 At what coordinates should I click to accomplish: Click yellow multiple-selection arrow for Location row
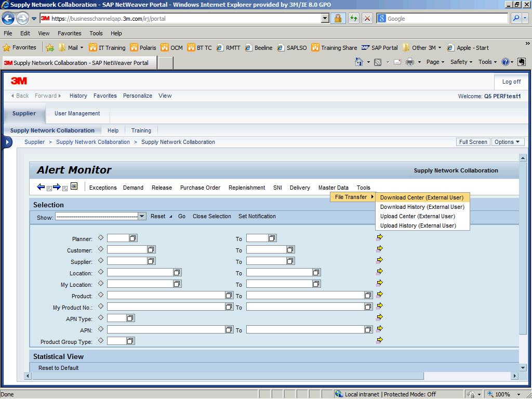coord(379,271)
